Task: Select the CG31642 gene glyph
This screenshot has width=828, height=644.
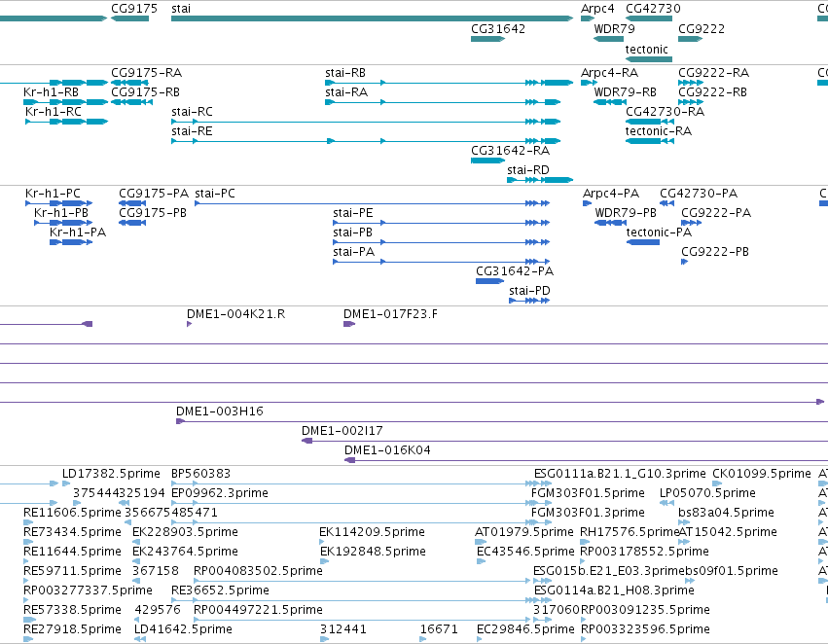Action: pyautogui.click(x=487, y=39)
